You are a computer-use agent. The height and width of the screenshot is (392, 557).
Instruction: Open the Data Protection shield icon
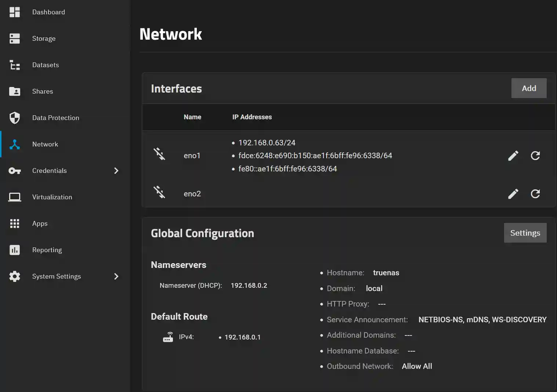pyautogui.click(x=15, y=117)
